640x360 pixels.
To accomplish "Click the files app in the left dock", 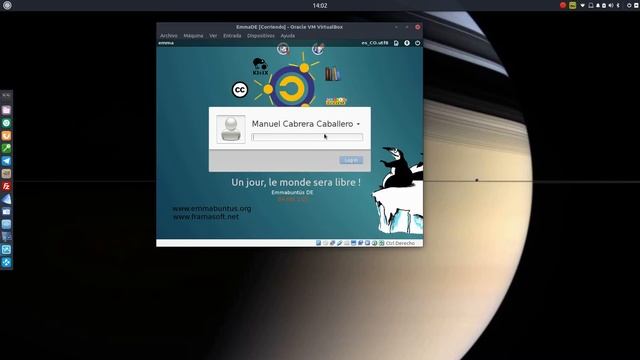I will [x=6, y=110].
